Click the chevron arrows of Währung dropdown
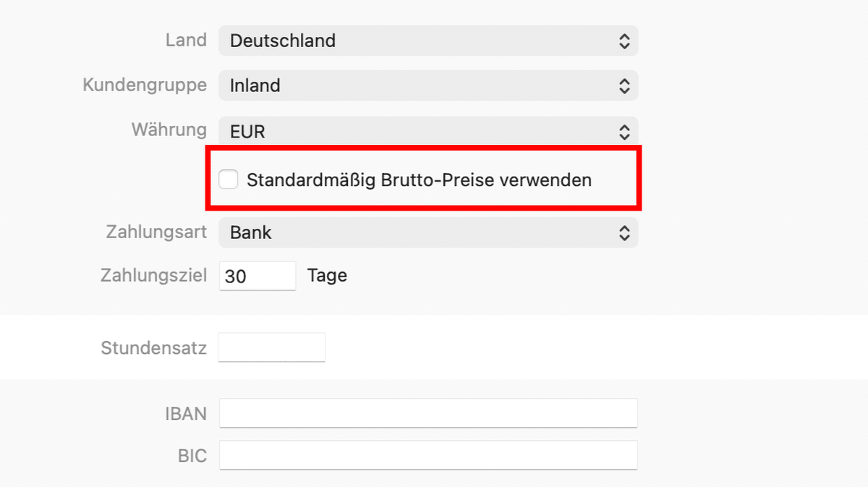Screen dimensions: 868x488 coord(624,132)
